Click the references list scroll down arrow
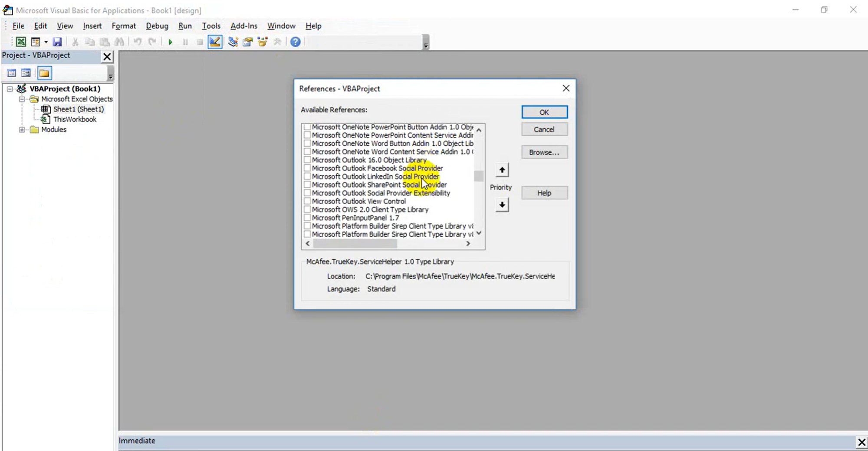The width and height of the screenshot is (868, 451). pyautogui.click(x=479, y=233)
